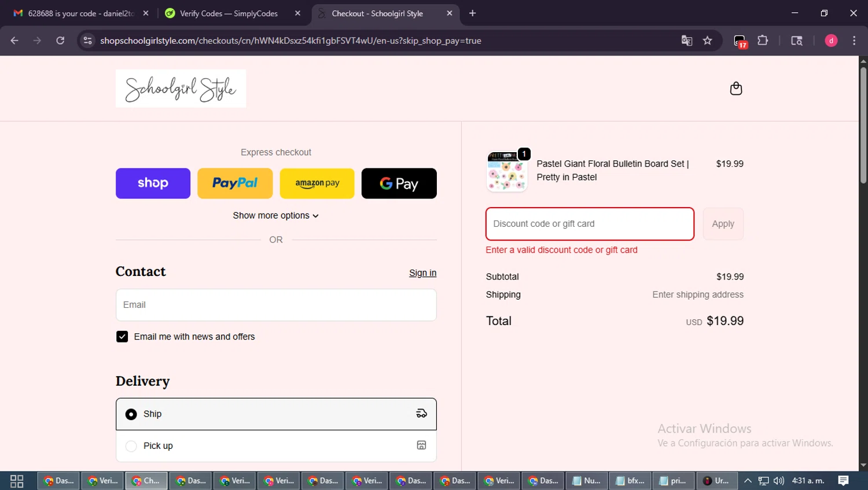This screenshot has width=868, height=490.
Task: Open the network tray icon
Action: [x=764, y=481]
